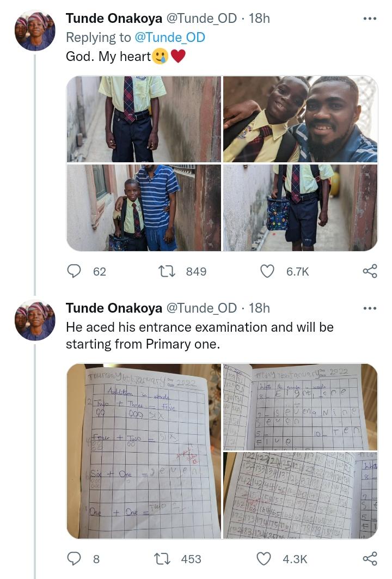Open more options for first tweet
This screenshot has height=579, width=392.
[x=370, y=19]
